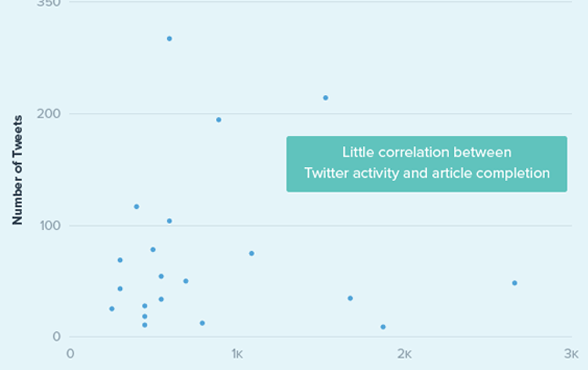Screen dimensions: 588x370
Task: Select the lowest data point just left of 2K
Action: pos(383,326)
